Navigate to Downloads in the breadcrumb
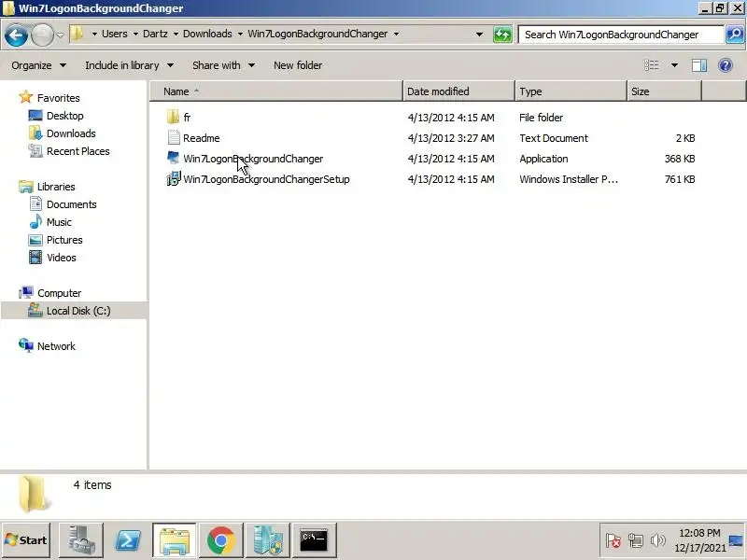747x560 pixels. 207,34
